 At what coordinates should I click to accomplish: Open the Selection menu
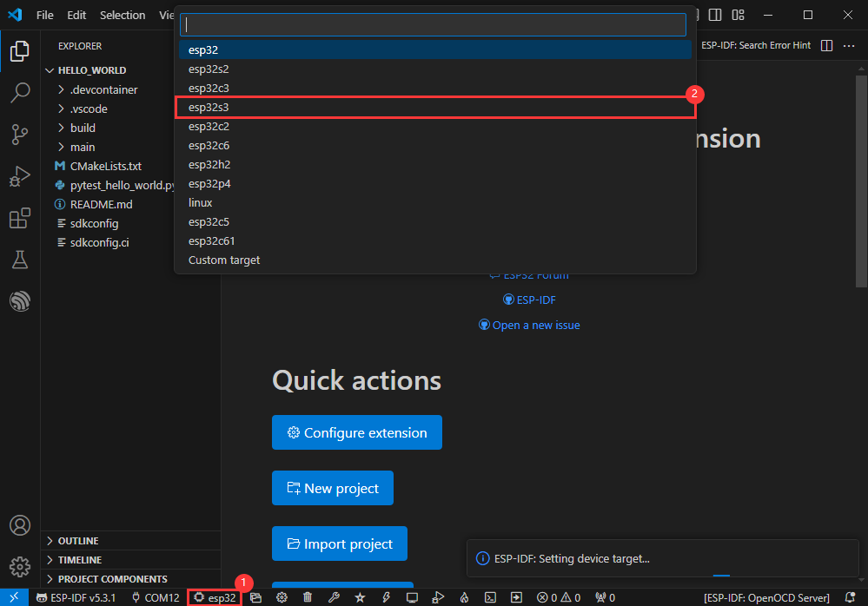coord(123,15)
